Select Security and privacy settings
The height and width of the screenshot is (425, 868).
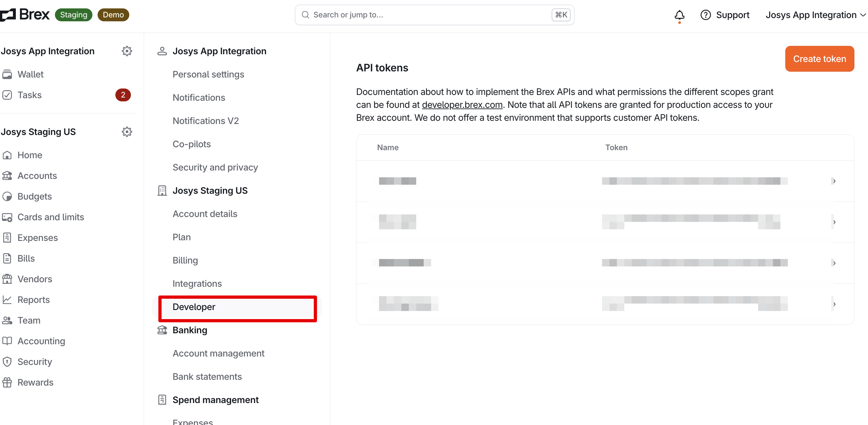215,167
